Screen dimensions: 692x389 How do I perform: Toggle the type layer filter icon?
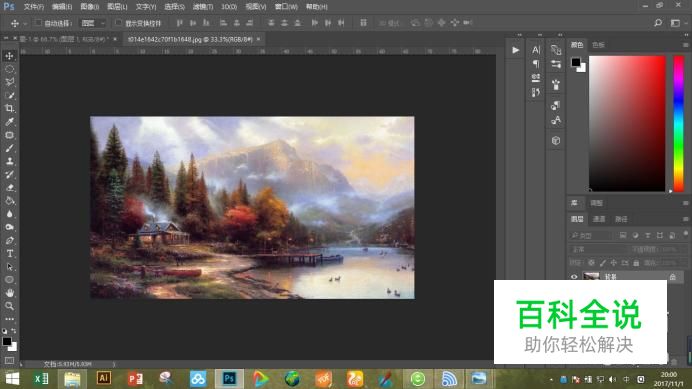pyautogui.click(x=647, y=235)
